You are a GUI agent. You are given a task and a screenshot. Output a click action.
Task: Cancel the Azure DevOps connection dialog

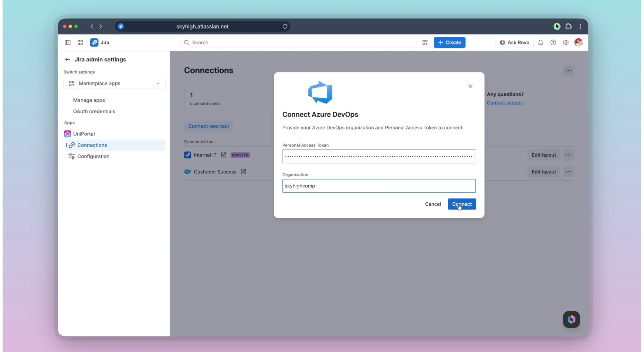[x=433, y=204]
